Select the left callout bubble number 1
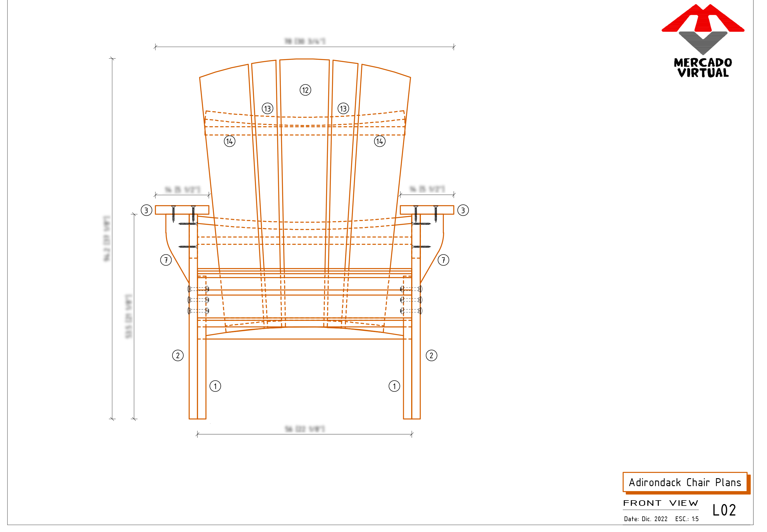767x532 pixels. [x=215, y=386]
